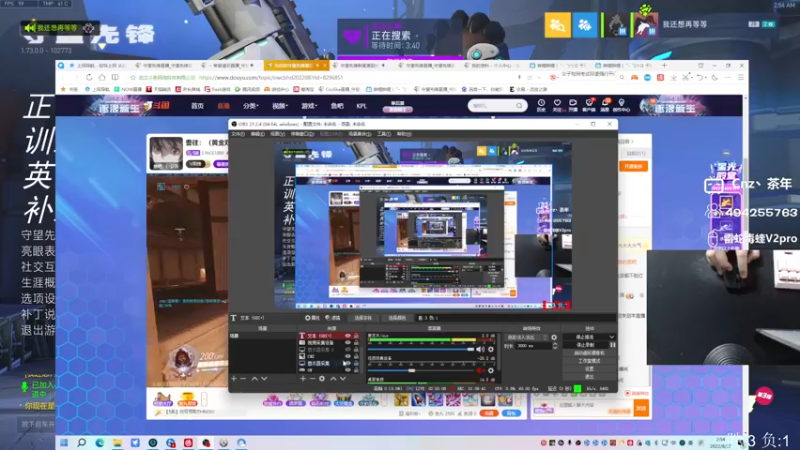The image size is (800, 450).
Task: Toggle lock on image source row
Action: (x=356, y=356)
